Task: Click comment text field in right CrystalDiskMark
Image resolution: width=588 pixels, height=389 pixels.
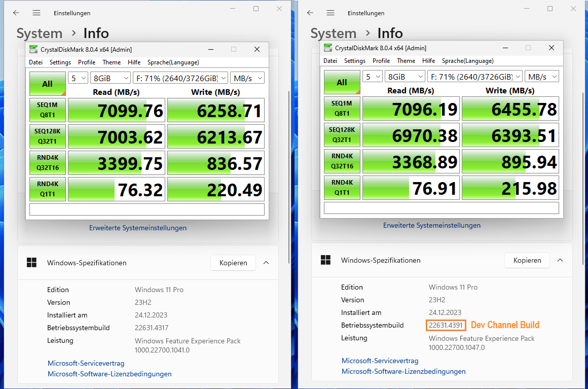Action: (x=442, y=208)
